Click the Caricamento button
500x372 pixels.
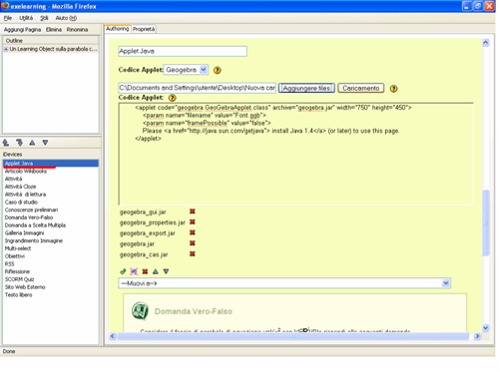(361, 88)
